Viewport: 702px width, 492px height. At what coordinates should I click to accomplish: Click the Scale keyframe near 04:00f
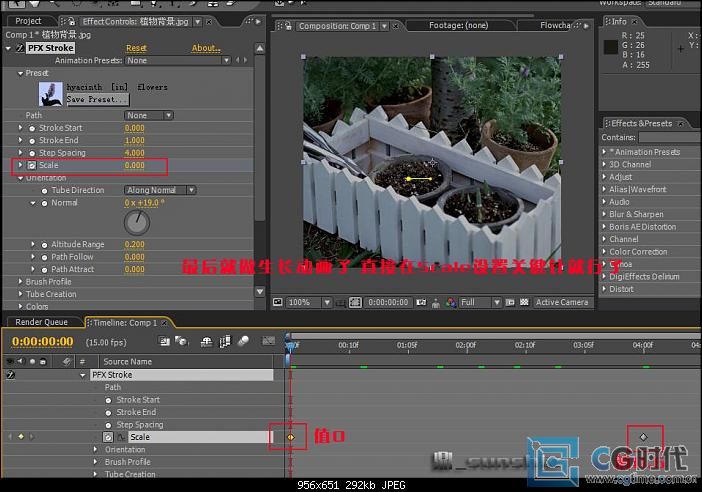point(643,437)
